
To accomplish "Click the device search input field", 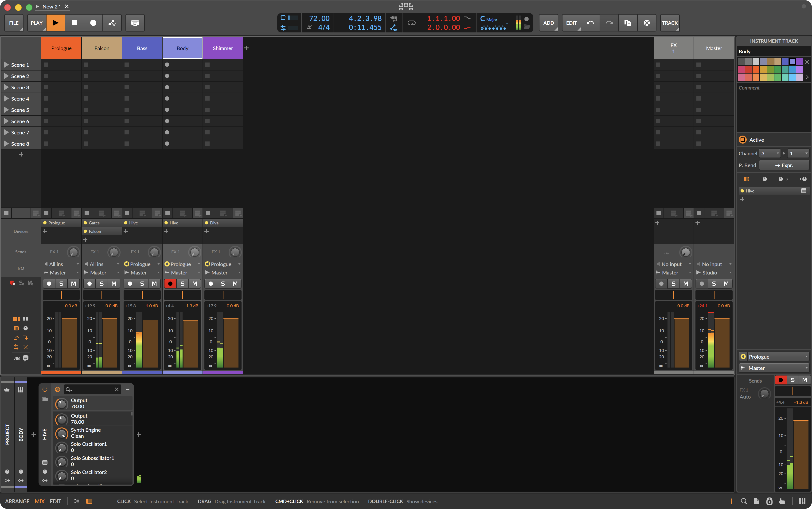I will (93, 389).
